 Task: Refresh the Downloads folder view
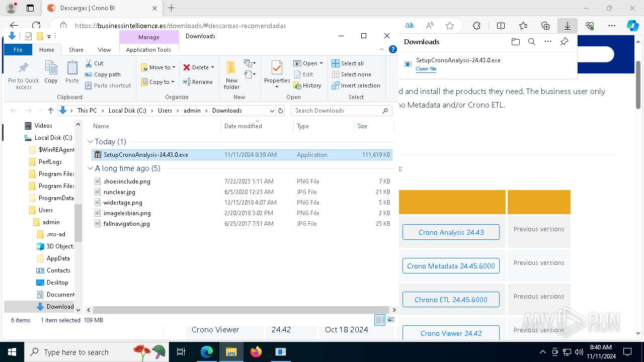click(281, 111)
